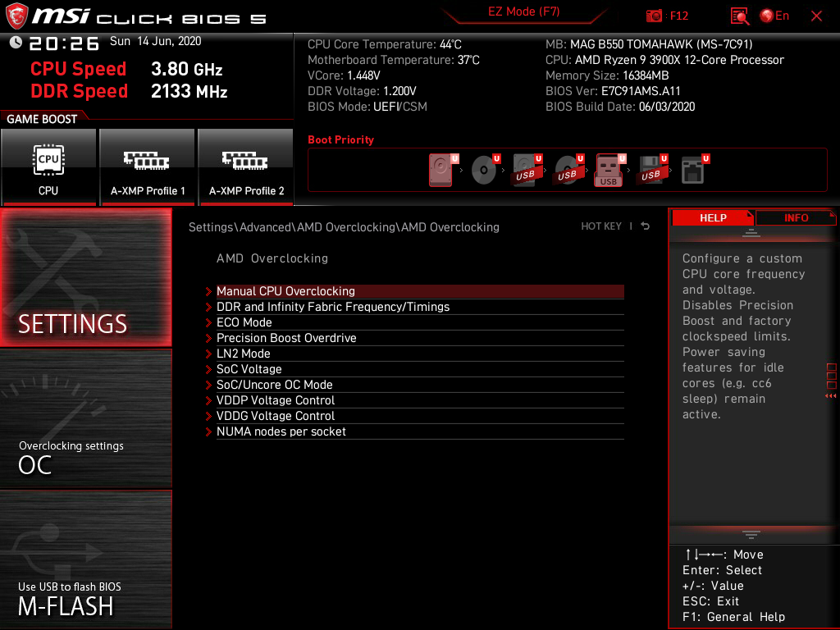This screenshot has width=840, height=630.
Task: Open ECO Mode submenu
Action: click(420, 322)
